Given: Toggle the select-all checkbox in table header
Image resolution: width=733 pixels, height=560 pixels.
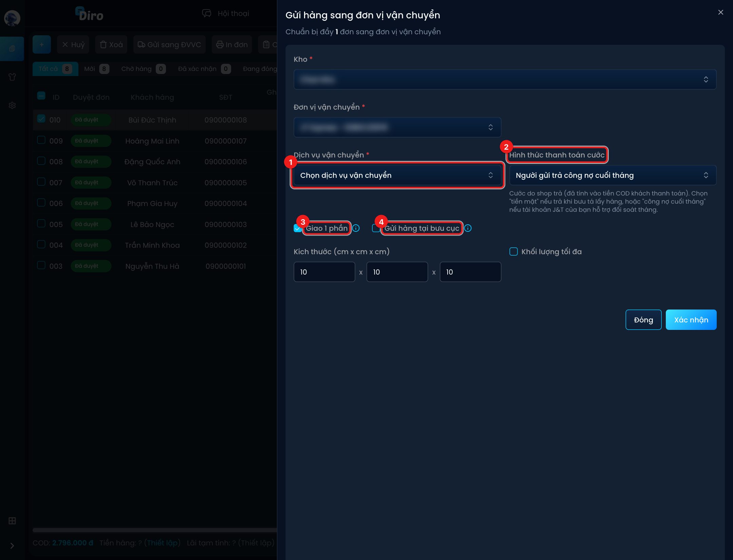Looking at the screenshot, I should 41,96.
